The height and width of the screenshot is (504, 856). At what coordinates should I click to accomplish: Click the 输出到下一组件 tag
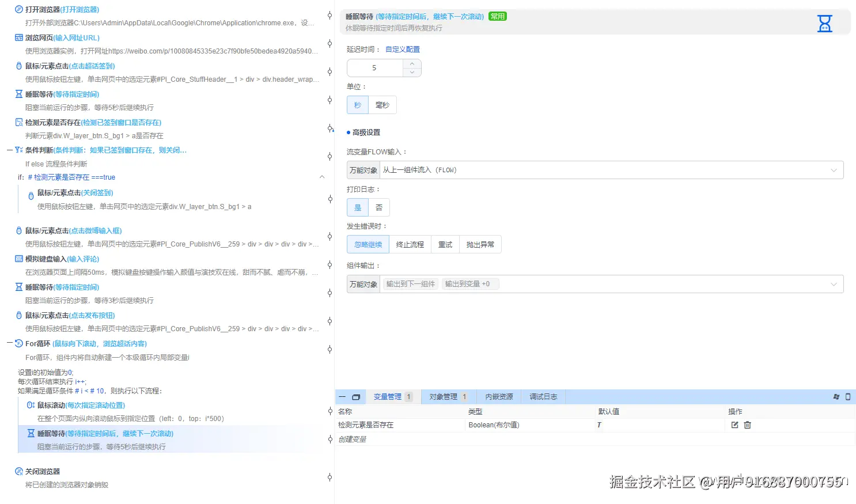tap(410, 284)
